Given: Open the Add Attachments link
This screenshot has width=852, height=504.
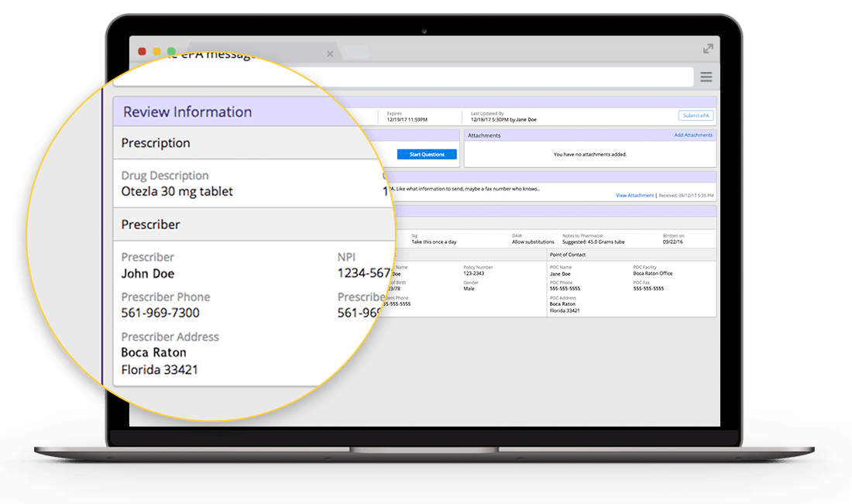Looking at the screenshot, I should pyautogui.click(x=692, y=135).
